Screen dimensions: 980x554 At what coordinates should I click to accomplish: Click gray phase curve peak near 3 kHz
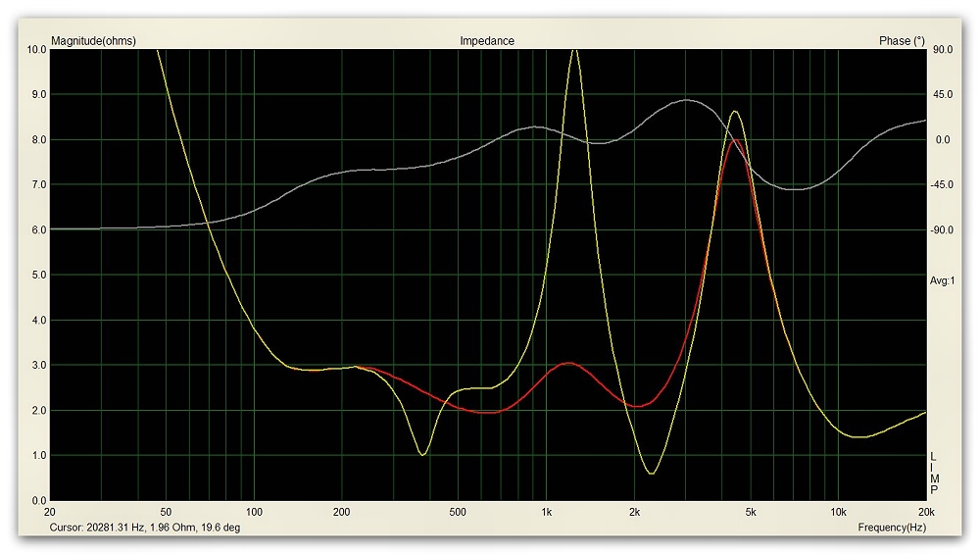(x=688, y=100)
